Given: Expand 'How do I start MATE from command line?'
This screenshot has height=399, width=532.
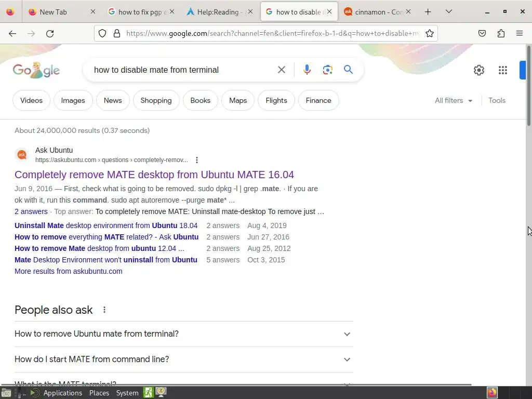Looking at the screenshot, I should click(x=183, y=360).
